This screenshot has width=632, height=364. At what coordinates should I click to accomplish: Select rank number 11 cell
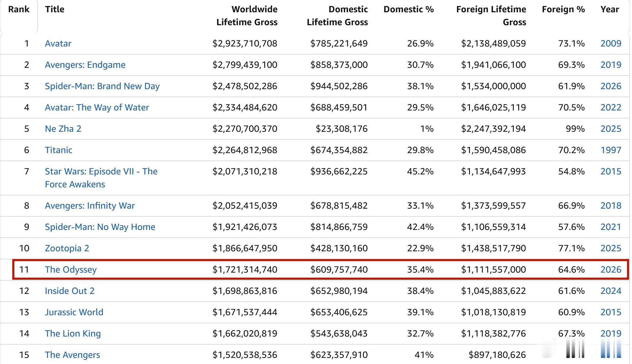click(24, 269)
